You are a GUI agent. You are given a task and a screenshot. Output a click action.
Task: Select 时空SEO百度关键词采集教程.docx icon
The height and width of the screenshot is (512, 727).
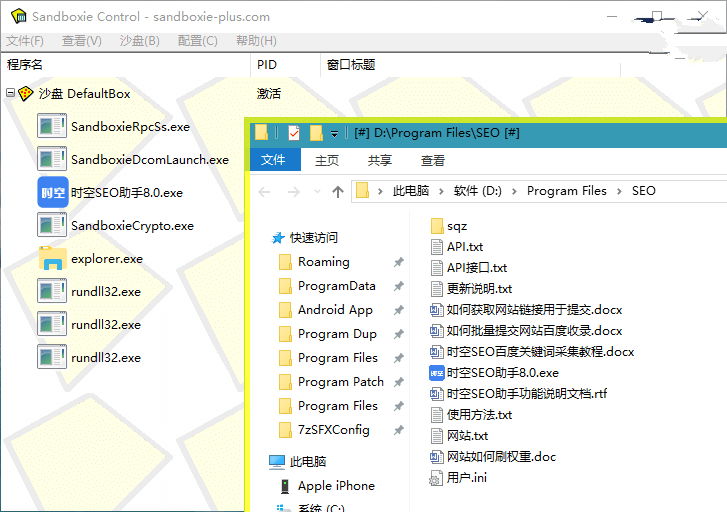click(x=436, y=352)
